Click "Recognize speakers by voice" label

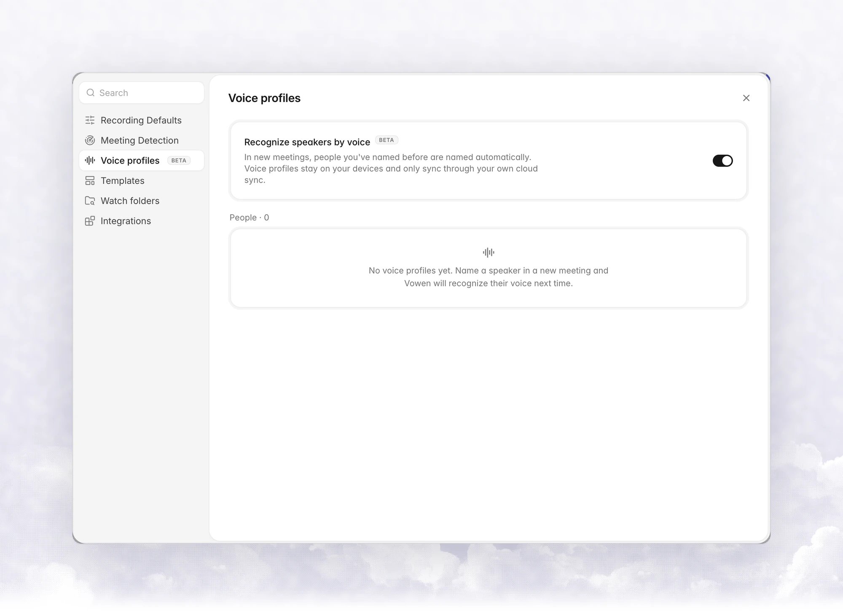(307, 142)
